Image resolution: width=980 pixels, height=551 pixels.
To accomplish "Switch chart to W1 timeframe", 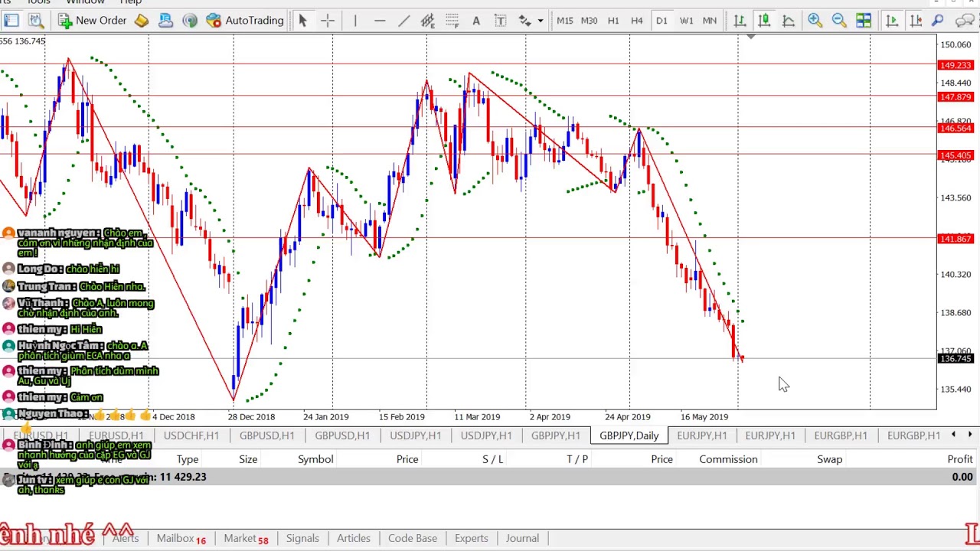I will click(x=686, y=21).
